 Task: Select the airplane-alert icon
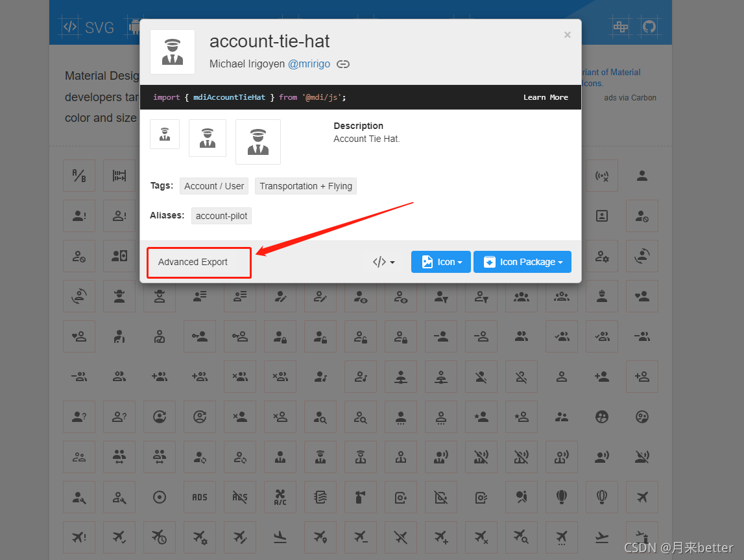point(79,537)
